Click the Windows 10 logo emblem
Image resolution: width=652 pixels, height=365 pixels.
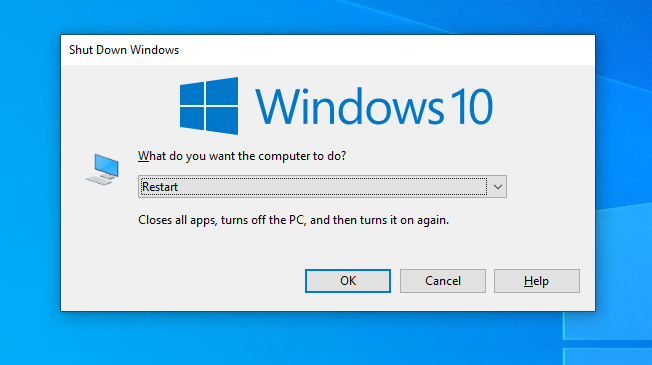point(209,106)
